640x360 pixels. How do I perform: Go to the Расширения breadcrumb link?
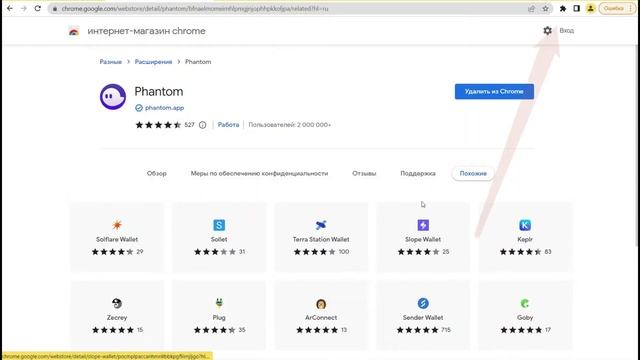coord(153,62)
